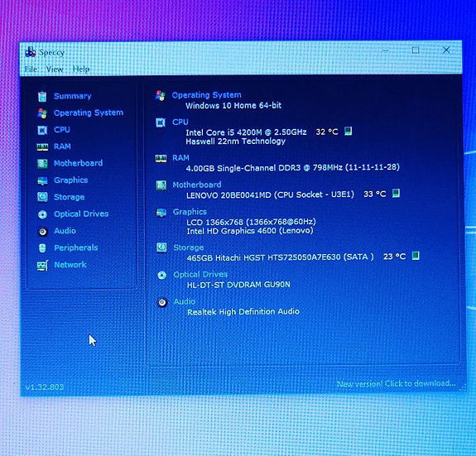Viewport: 476px width, 456px height.
Task: Click the Summary clipboard icon in sidebar
Action: click(x=42, y=97)
